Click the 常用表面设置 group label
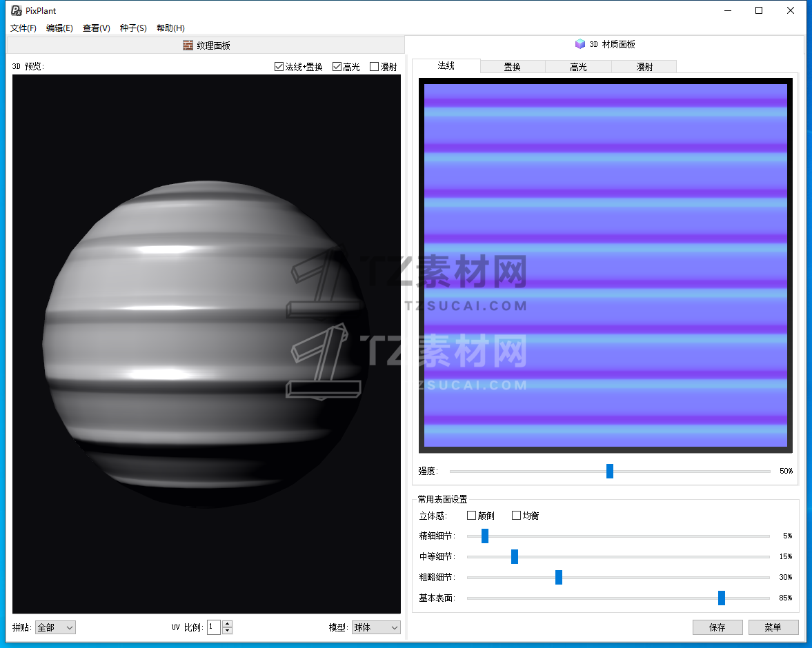The image size is (812, 648). [442, 500]
